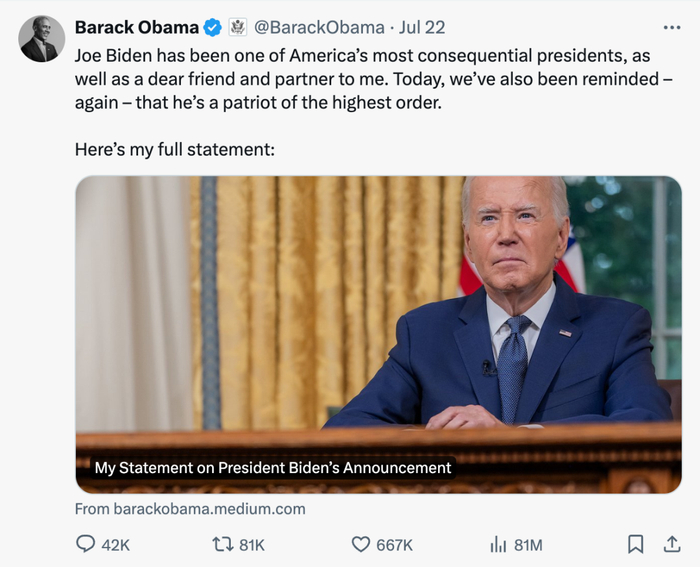Viewport: 700px width, 567px height.
Task: Click the 42K replies count
Action: pyautogui.click(x=116, y=544)
